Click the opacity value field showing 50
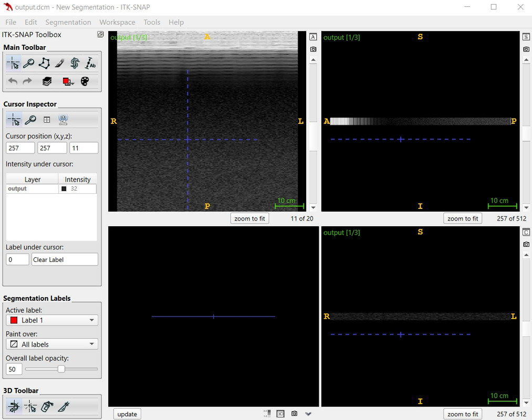The image size is (532, 420). pyautogui.click(x=14, y=369)
